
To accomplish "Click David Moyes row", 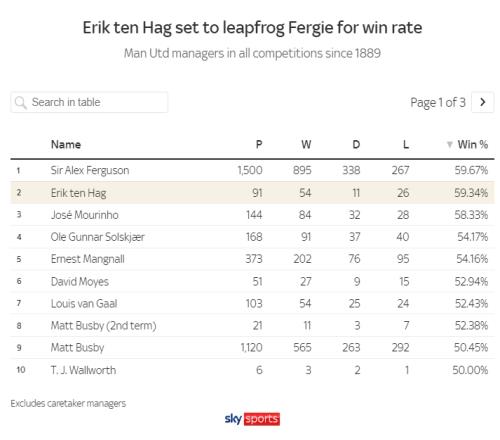I will pos(252,281).
